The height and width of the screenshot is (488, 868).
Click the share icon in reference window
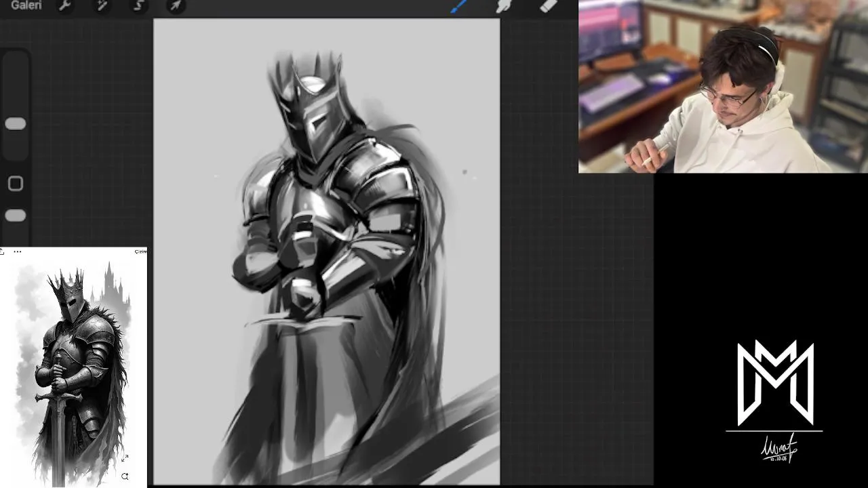(2, 251)
